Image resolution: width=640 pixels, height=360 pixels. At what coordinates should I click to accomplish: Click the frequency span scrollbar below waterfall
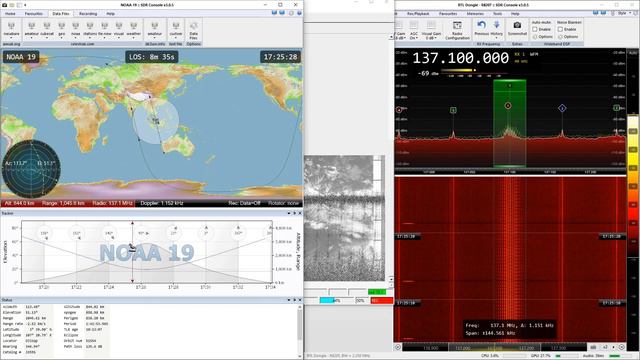click(495, 347)
